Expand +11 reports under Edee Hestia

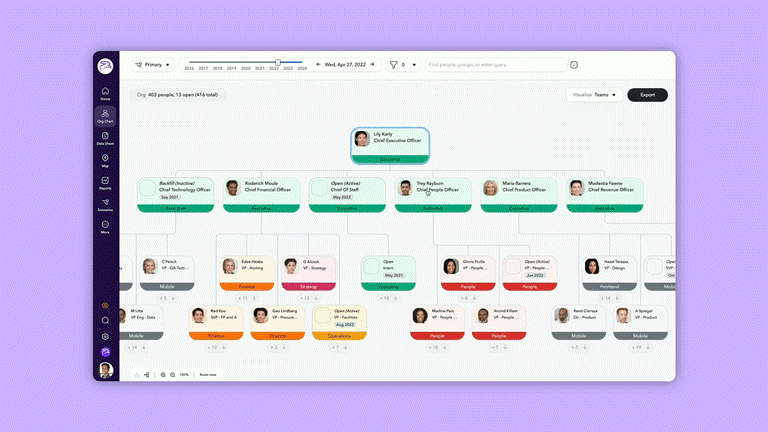coord(247,298)
